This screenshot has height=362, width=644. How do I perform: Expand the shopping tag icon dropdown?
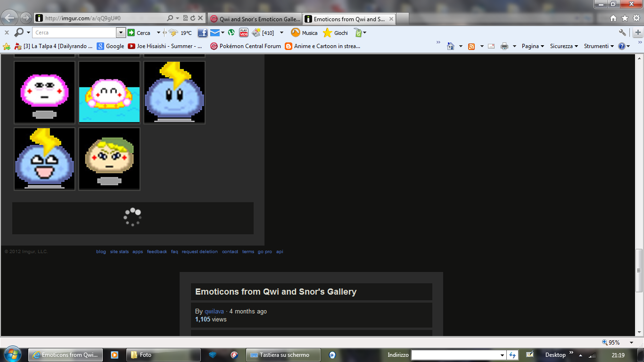(x=364, y=33)
